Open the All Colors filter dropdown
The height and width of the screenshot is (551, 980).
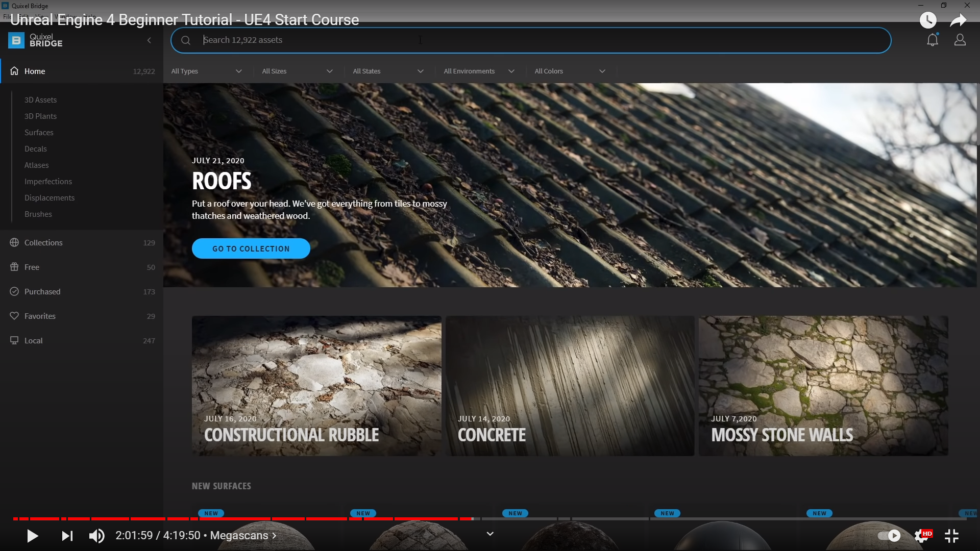570,71
